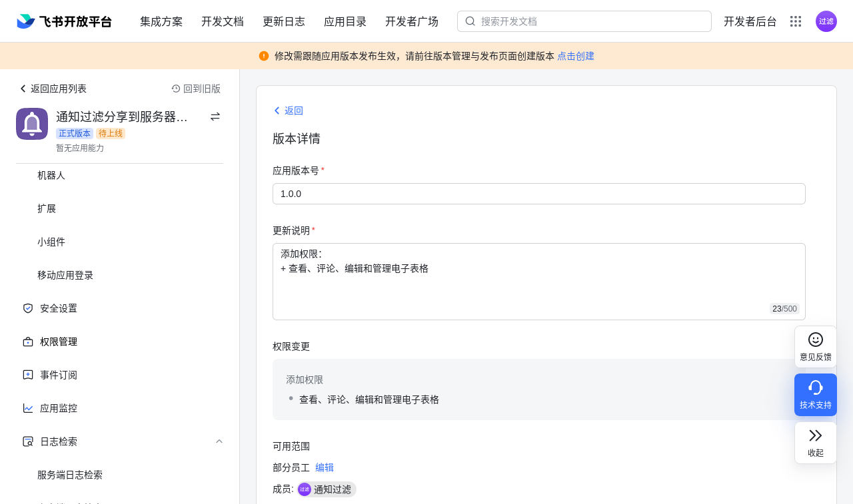Screen dimensions: 853x504
Task: Click the 应用版本号 input showing 1.0.0
Action: click(x=539, y=194)
